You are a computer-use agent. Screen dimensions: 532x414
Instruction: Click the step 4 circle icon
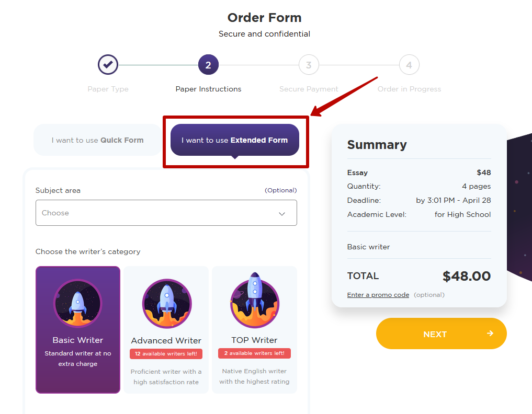coord(409,65)
